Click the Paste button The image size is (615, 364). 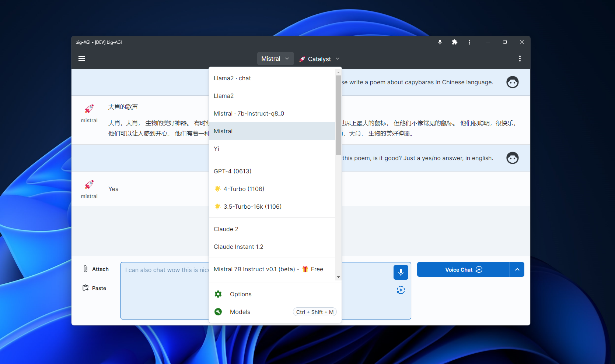click(x=94, y=288)
